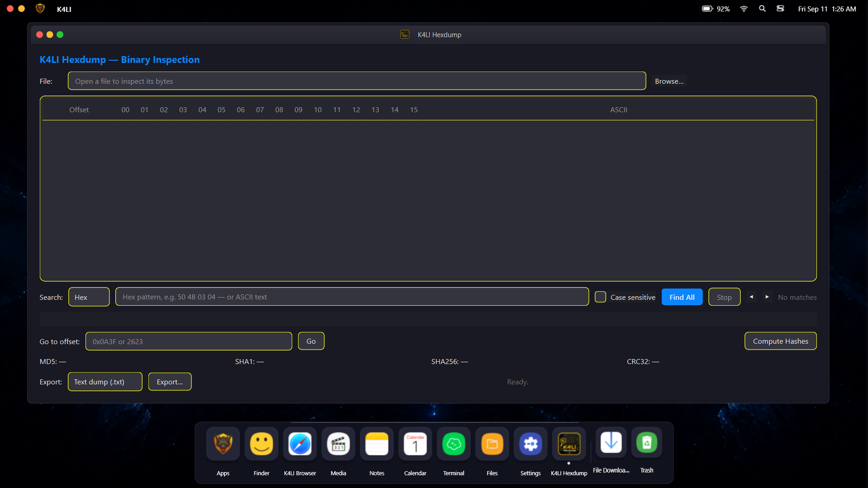
Task: Click the 'No matches' status text
Action: (x=797, y=297)
